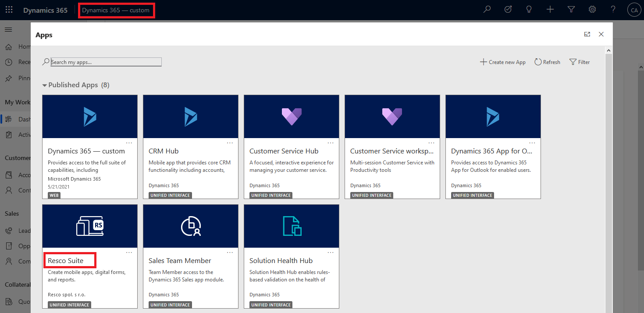Click the plus quick create icon
This screenshot has width=644, height=313.
point(550,10)
